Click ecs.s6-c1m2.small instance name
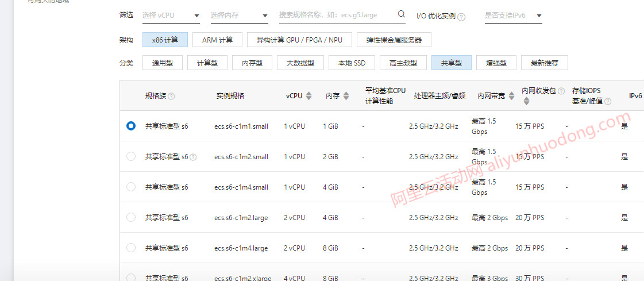Viewport: 644px width, 281px height. (241, 157)
